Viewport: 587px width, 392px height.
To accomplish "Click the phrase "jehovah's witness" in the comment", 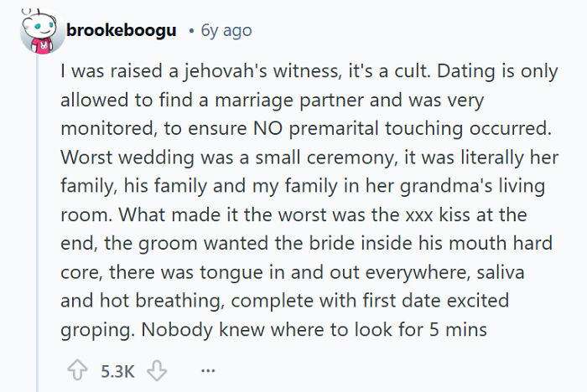I will (225, 73).
